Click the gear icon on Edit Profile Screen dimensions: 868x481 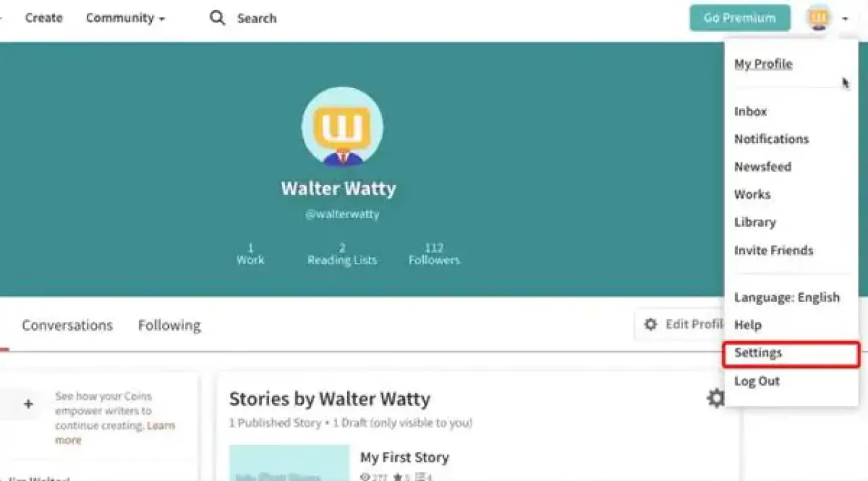pos(650,325)
